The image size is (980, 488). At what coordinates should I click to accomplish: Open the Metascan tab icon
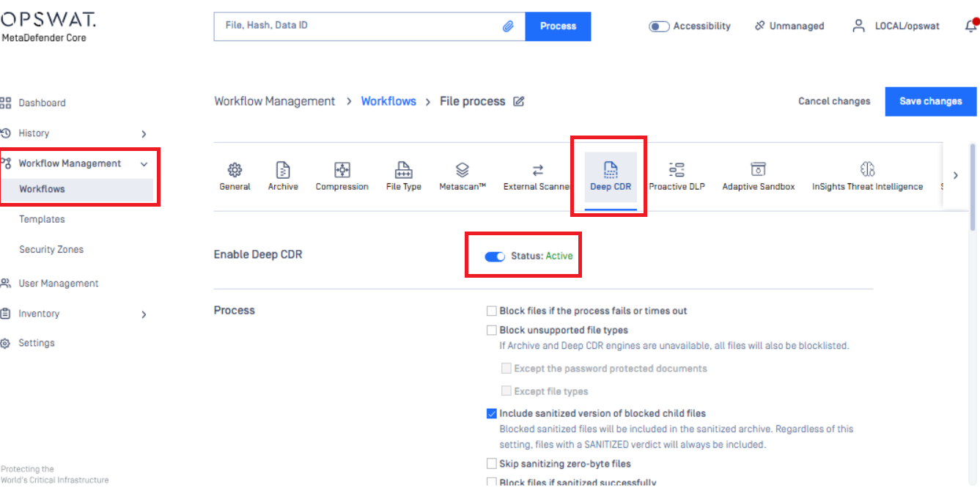click(x=463, y=170)
